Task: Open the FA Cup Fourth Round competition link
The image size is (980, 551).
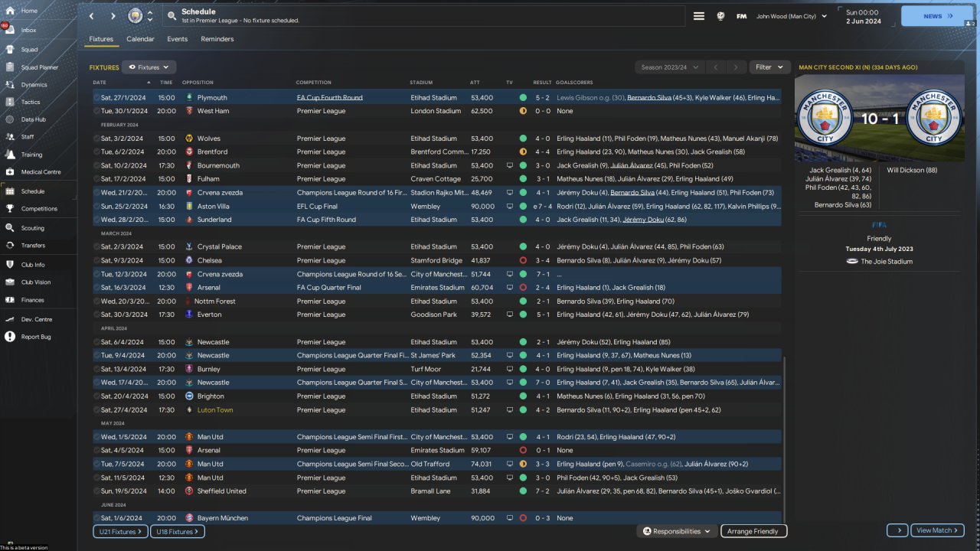Action: click(x=330, y=98)
